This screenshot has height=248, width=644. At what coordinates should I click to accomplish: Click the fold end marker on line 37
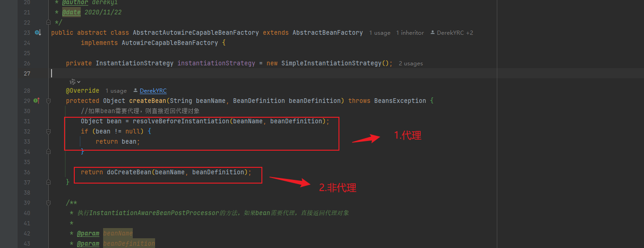(x=48, y=182)
